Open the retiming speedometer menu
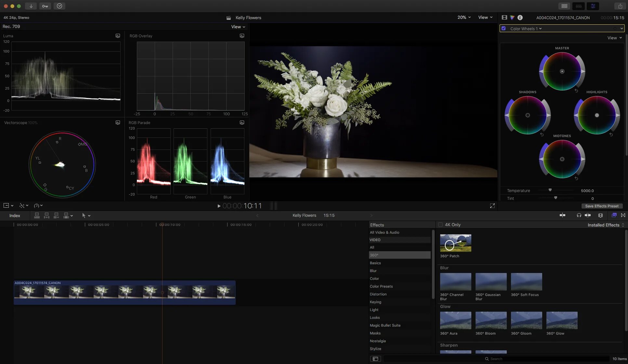 click(38, 206)
